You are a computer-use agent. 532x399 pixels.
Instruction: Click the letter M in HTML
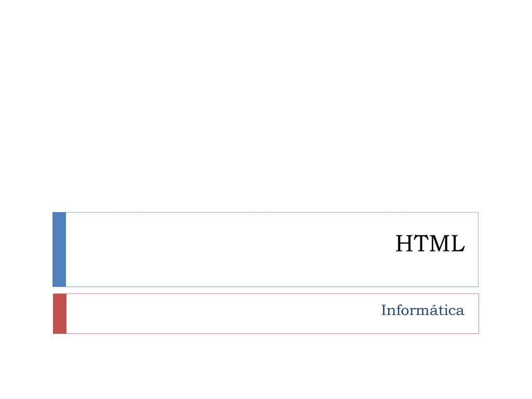pos(440,244)
